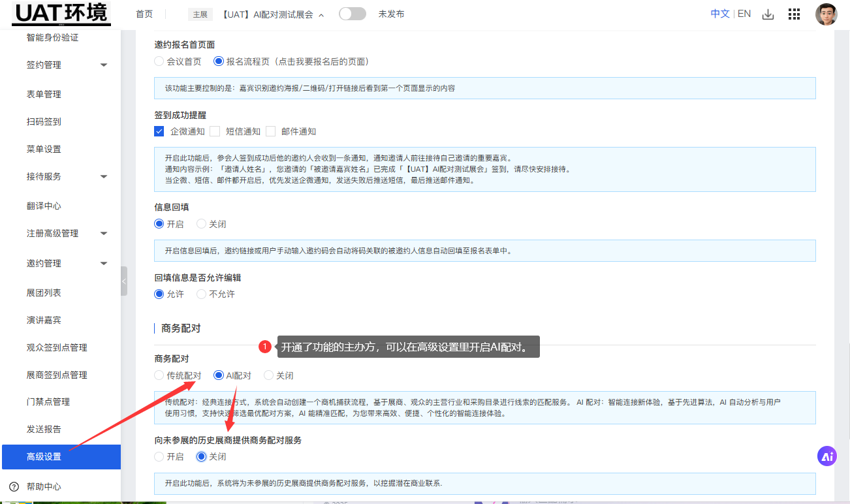The height and width of the screenshot is (504, 850).
Task: Select the 传统配对 radio option
Action: (159, 375)
